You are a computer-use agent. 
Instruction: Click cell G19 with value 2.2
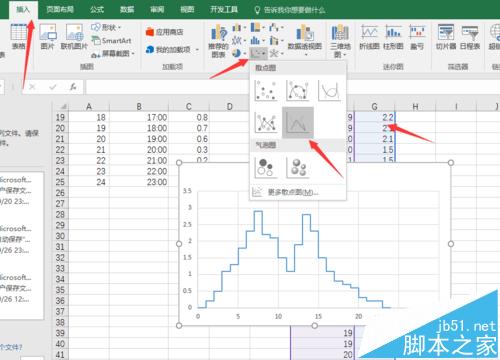coord(375,117)
